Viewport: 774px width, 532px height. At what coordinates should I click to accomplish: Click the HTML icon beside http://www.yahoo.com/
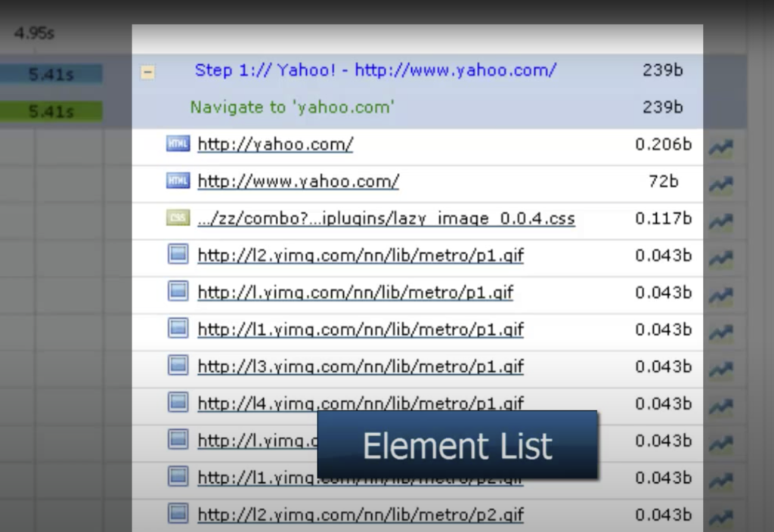(178, 181)
